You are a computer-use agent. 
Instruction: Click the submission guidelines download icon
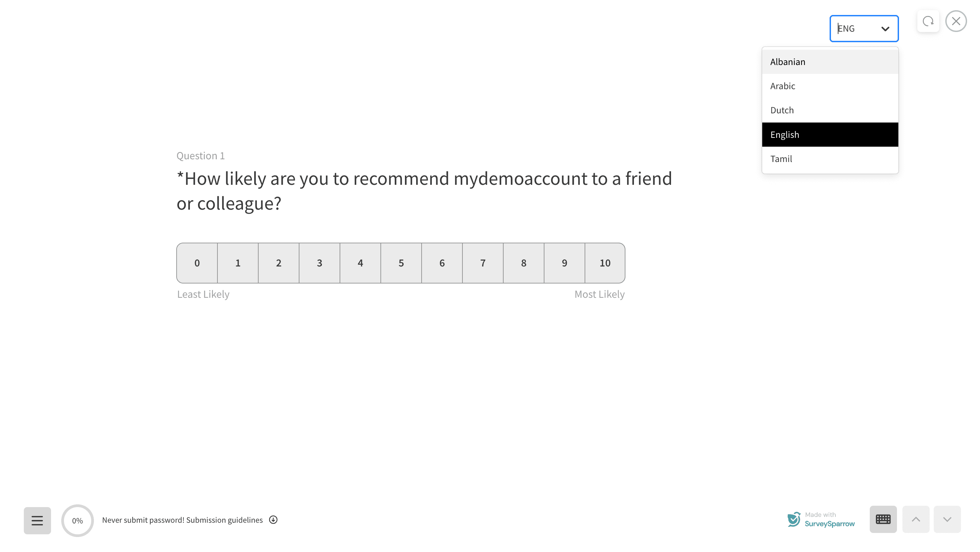click(273, 520)
